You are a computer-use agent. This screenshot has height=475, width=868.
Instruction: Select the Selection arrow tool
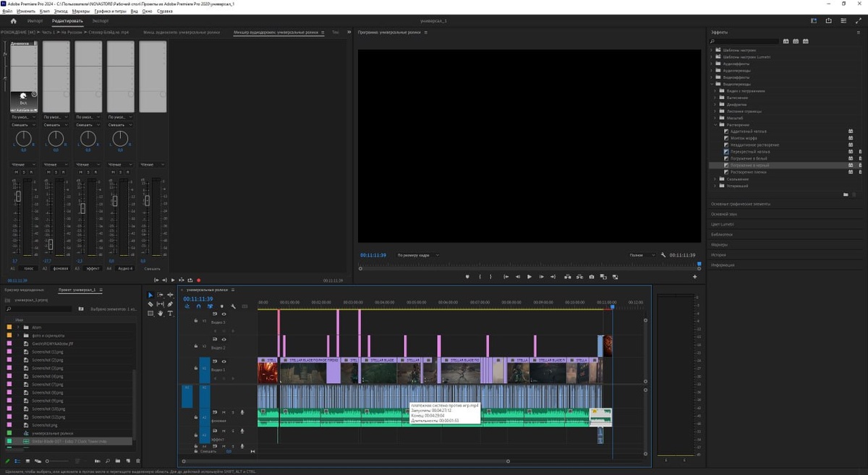(150, 295)
